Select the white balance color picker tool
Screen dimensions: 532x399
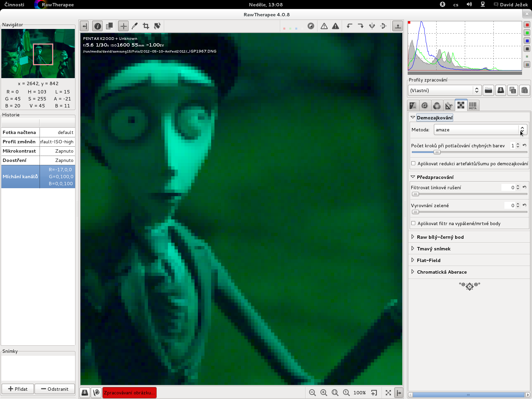pyautogui.click(x=135, y=26)
